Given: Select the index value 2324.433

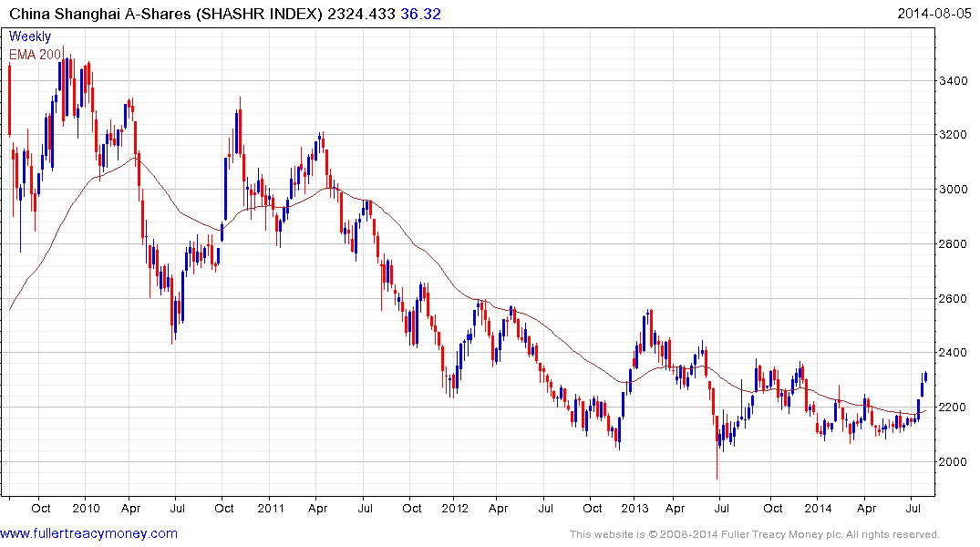Looking at the screenshot, I should click(x=361, y=14).
